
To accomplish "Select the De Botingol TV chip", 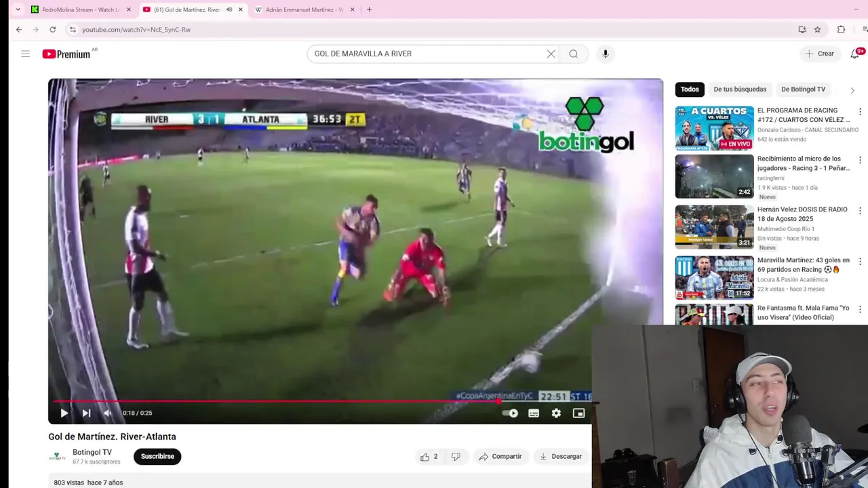I will tap(804, 89).
